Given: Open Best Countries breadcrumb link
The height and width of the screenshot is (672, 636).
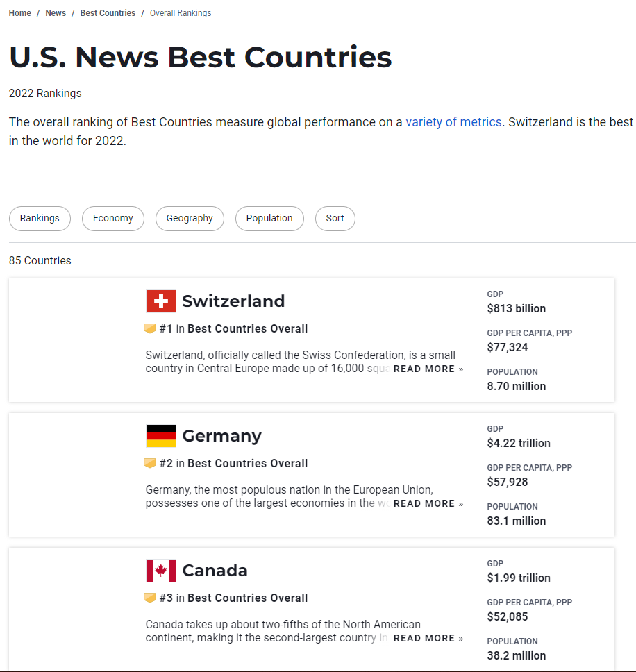Looking at the screenshot, I should tap(108, 13).
